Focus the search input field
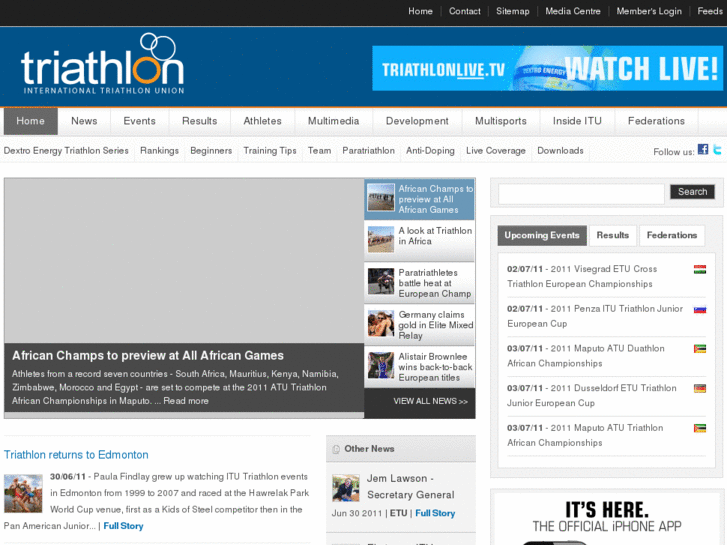This screenshot has height=545, width=727. [x=581, y=194]
